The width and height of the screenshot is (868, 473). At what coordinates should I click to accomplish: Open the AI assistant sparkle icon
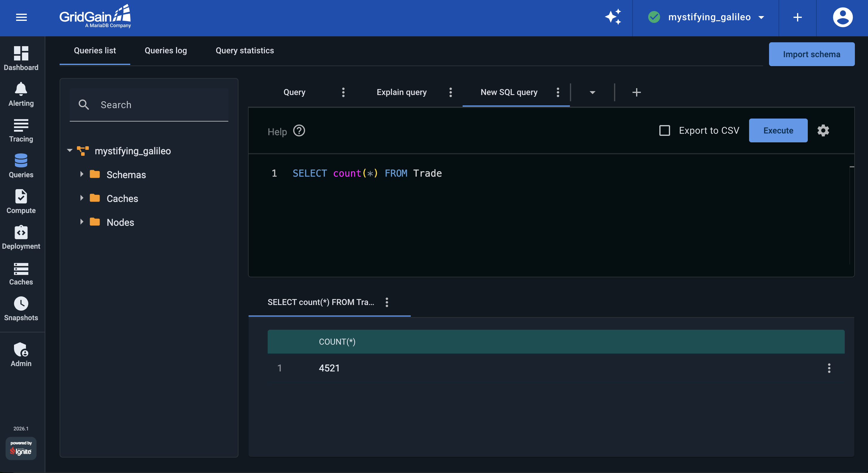pos(613,17)
